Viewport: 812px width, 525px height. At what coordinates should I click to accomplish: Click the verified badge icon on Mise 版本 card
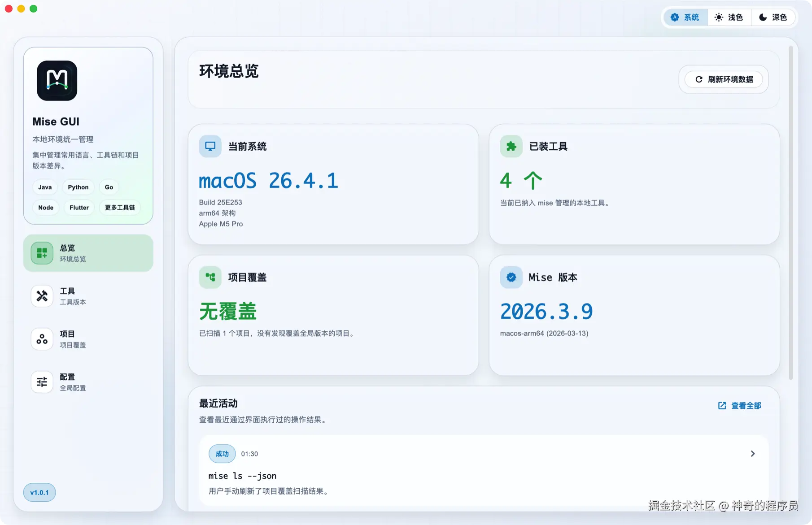[x=511, y=277]
